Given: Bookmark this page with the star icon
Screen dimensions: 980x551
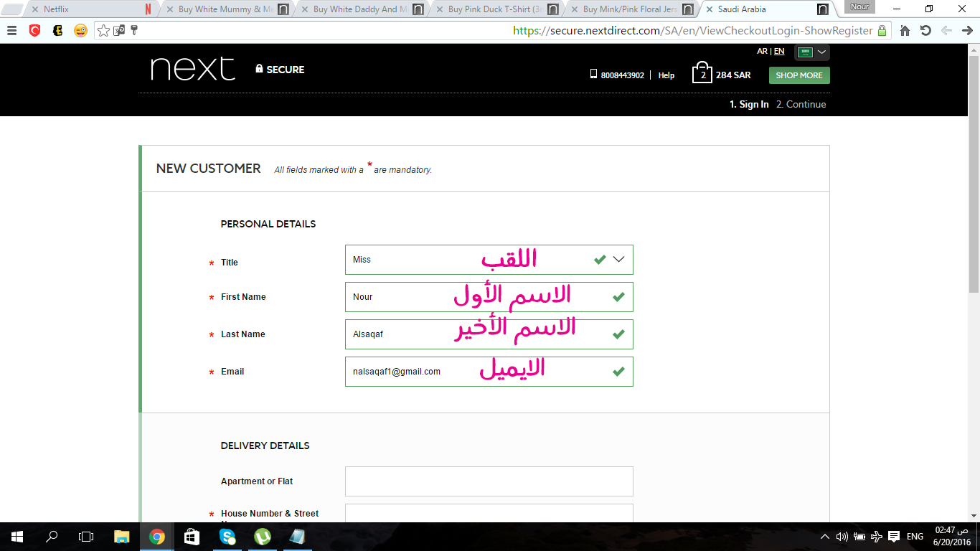Looking at the screenshot, I should 103,32.
